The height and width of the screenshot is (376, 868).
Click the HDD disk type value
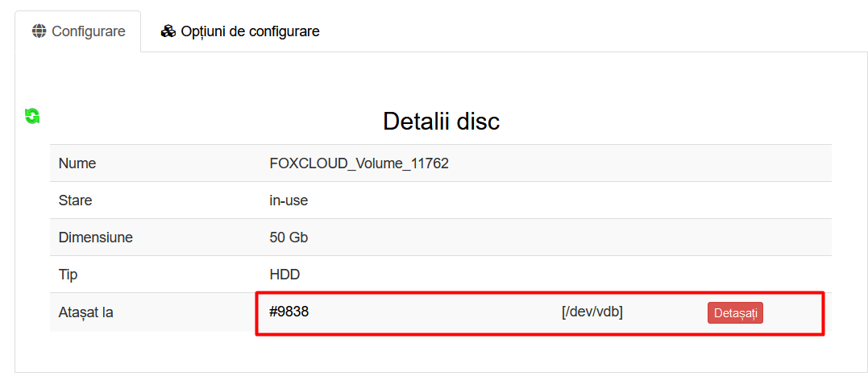pyautogui.click(x=284, y=275)
